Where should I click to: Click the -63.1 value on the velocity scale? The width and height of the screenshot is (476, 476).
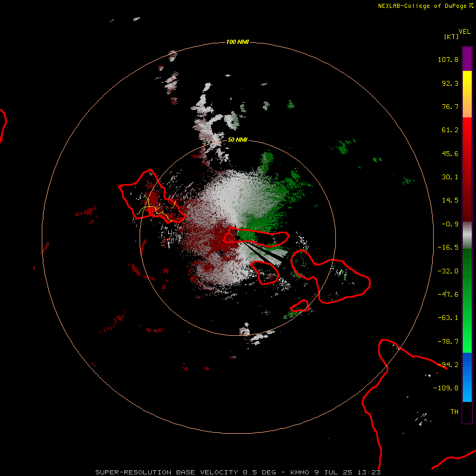click(448, 318)
